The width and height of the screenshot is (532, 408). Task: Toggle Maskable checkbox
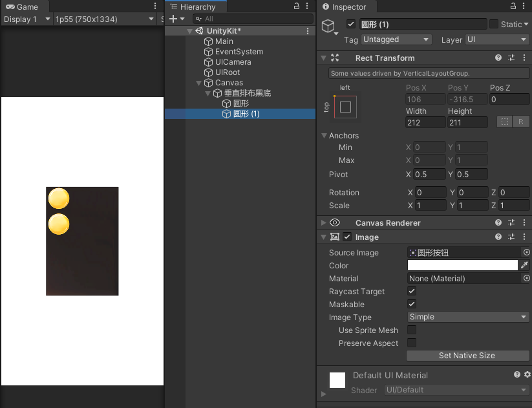412,304
